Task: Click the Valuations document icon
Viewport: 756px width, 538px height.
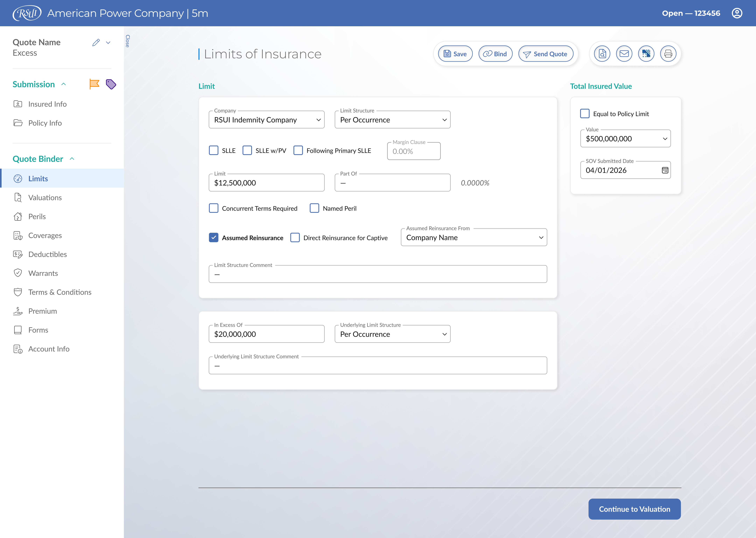Action: point(18,197)
